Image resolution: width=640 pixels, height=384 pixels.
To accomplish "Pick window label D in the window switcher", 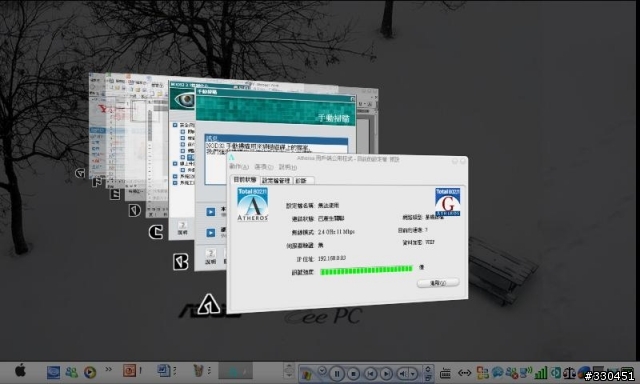I will click(x=135, y=210).
